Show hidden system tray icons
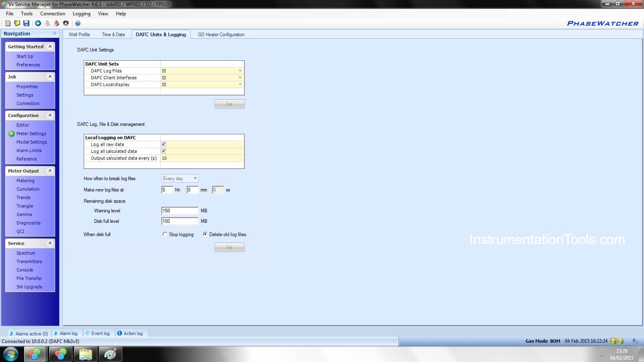 click(x=602, y=354)
